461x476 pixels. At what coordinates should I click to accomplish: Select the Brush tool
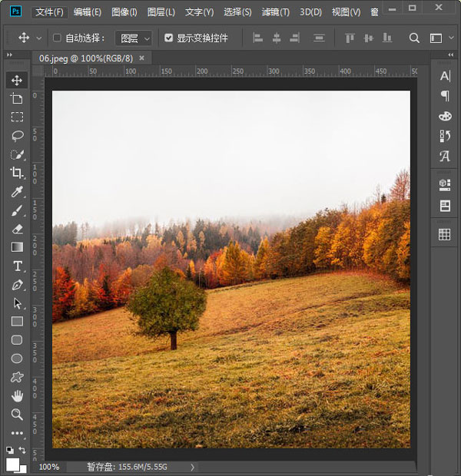[x=17, y=210]
